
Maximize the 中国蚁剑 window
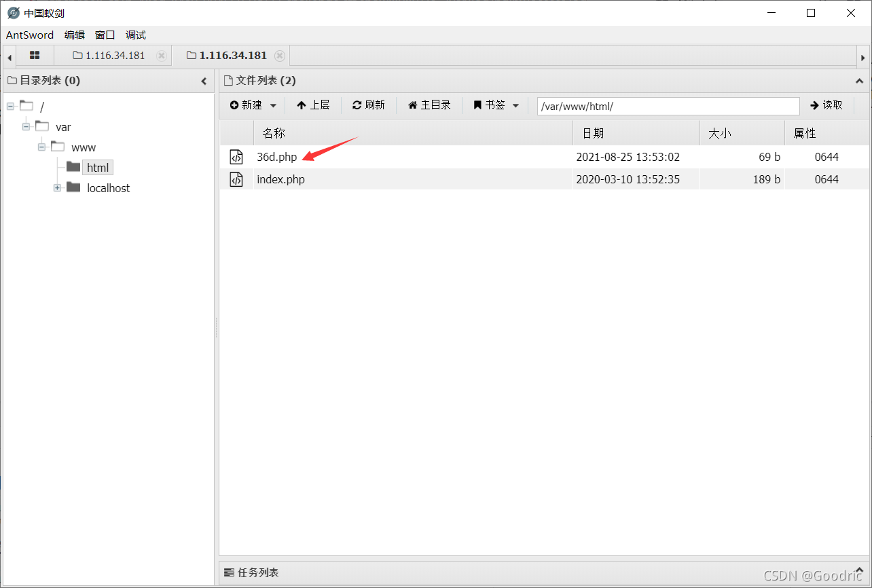pyautogui.click(x=811, y=13)
